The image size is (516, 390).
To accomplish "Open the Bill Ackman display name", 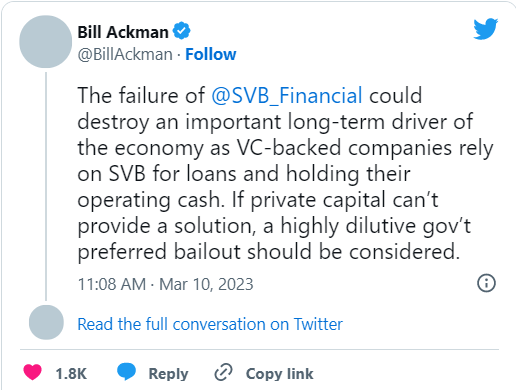I will tap(123, 32).
